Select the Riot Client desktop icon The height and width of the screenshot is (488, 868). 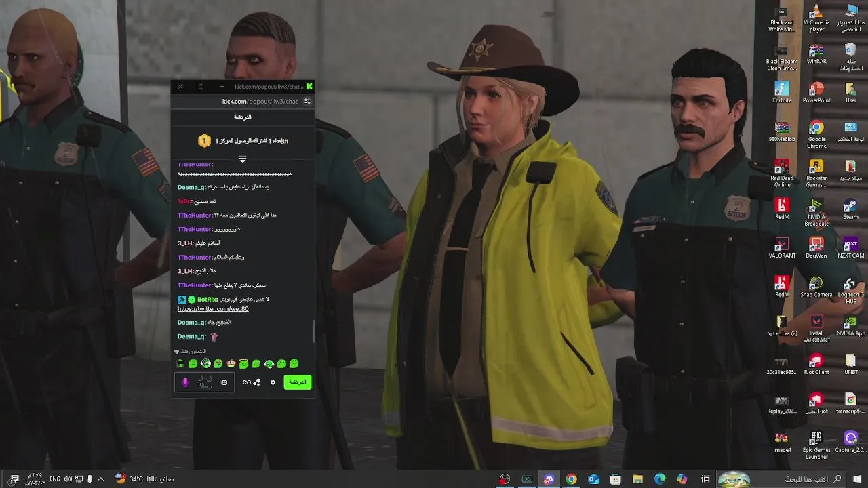tap(816, 365)
